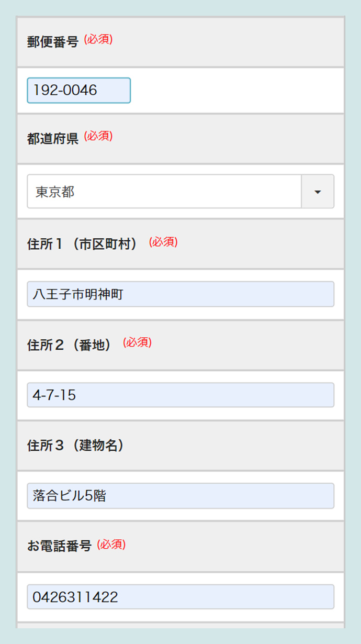
Task: Click empty white space right of postal code field
Action: [x=235, y=91]
